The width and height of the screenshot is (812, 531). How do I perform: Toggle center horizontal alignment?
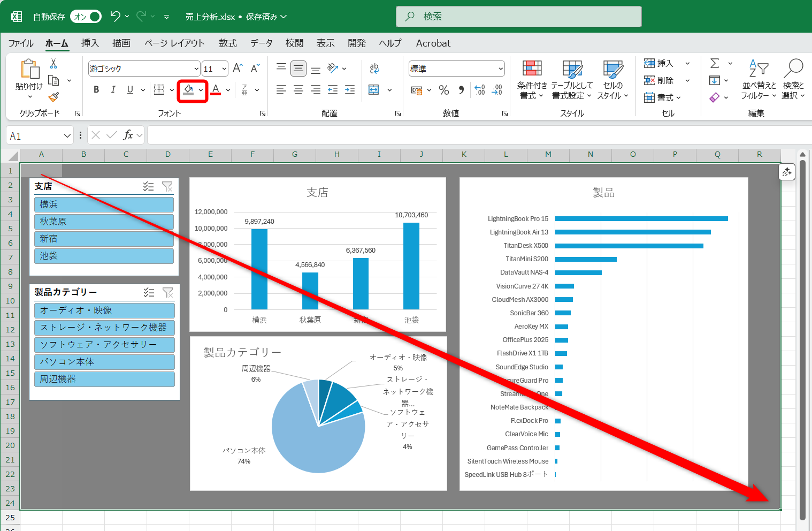click(298, 90)
